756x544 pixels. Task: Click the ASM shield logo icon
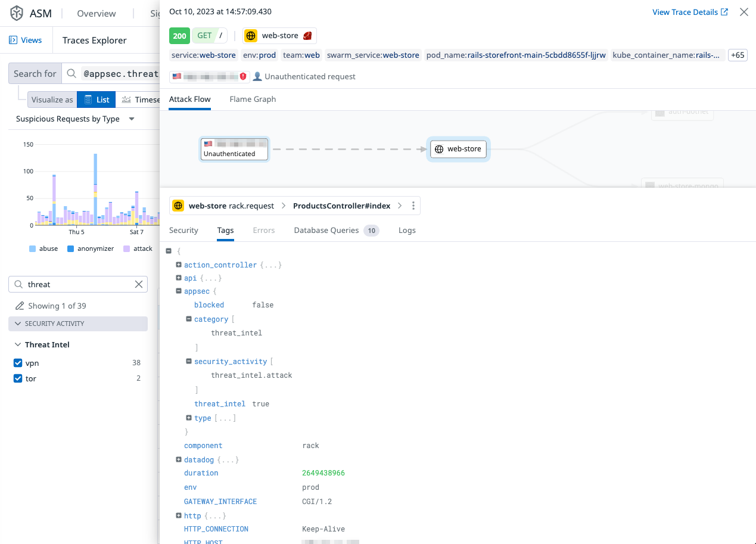click(x=17, y=13)
